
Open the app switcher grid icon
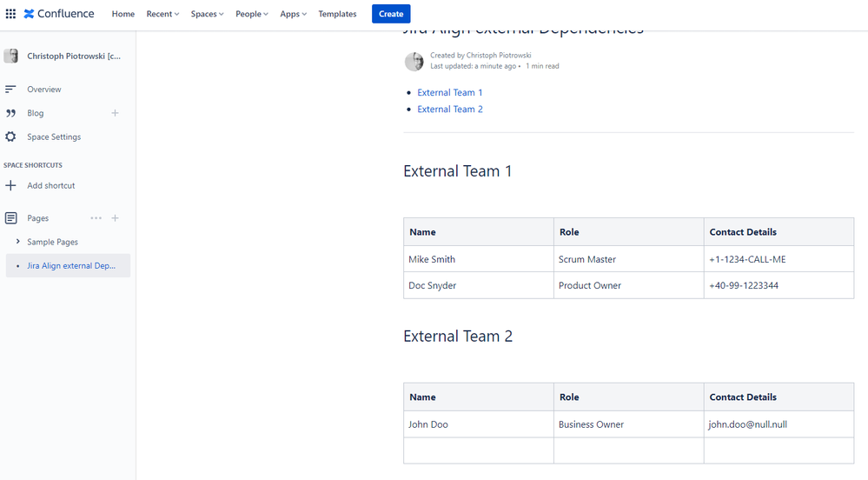pos(10,14)
